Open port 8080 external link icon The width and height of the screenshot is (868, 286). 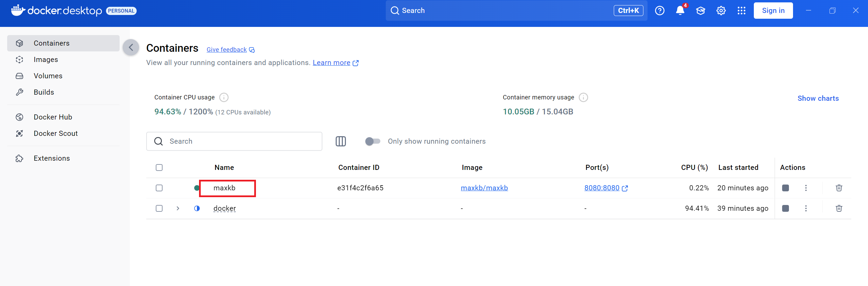point(625,188)
